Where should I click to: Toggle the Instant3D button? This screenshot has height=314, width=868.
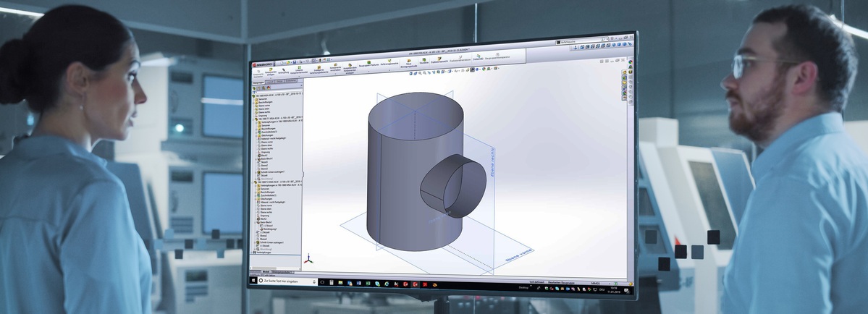click(479, 57)
